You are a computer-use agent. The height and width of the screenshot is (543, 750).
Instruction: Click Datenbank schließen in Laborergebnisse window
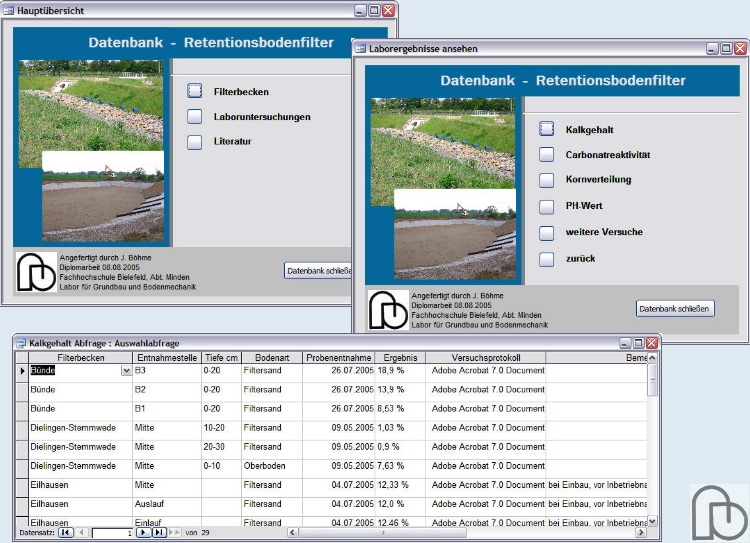click(x=676, y=309)
